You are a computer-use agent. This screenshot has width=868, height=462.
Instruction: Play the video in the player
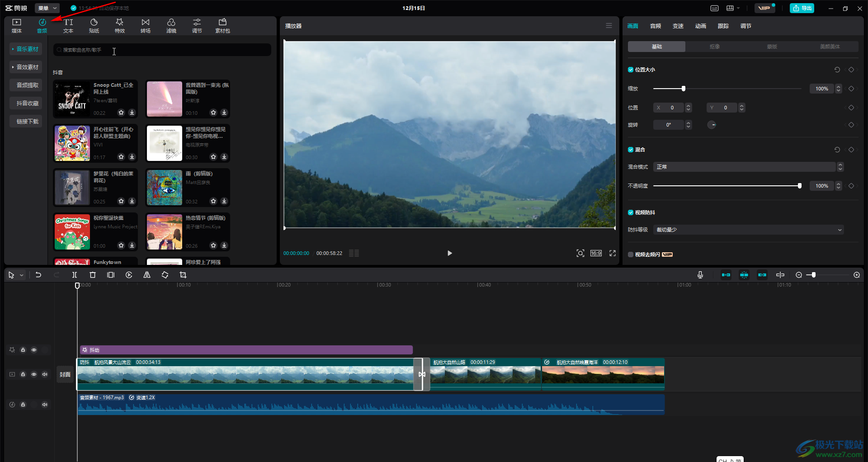pos(449,253)
